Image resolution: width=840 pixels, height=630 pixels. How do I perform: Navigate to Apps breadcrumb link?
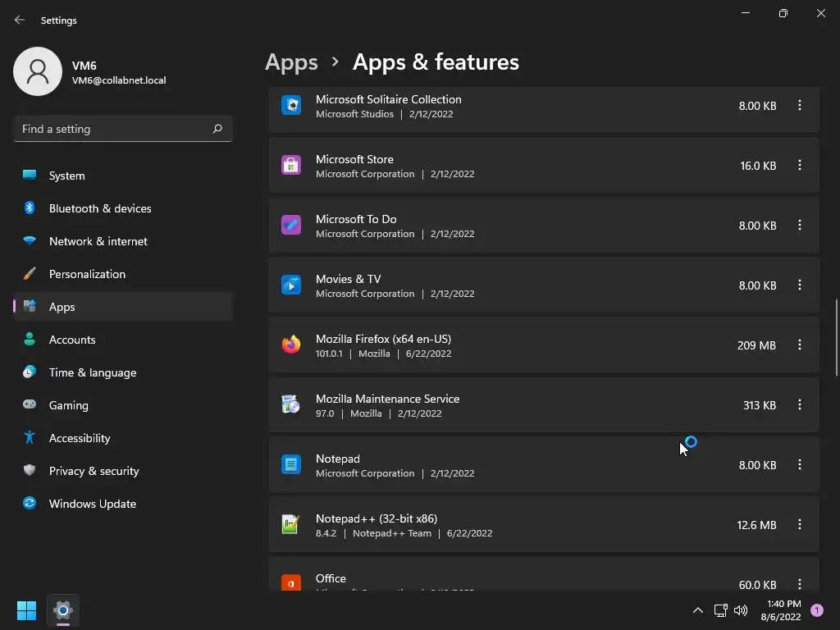coord(291,62)
